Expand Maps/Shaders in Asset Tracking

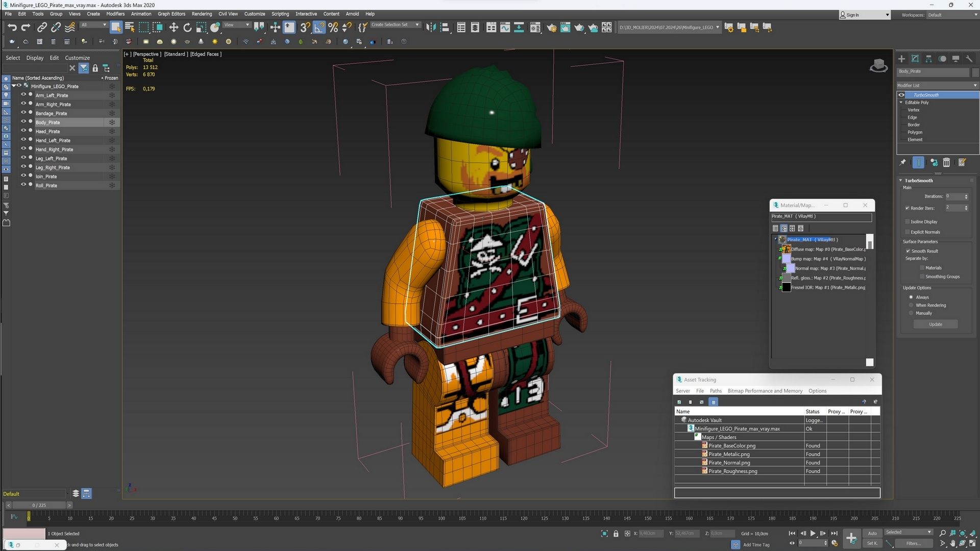[x=698, y=437]
